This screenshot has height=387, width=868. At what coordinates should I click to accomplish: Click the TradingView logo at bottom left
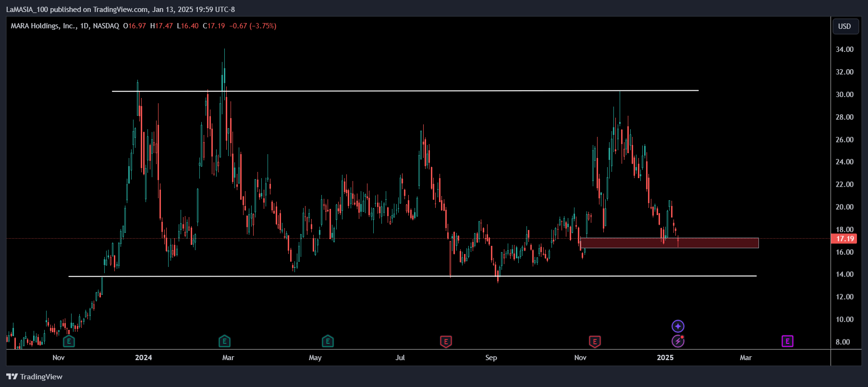(x=35, y=376)
